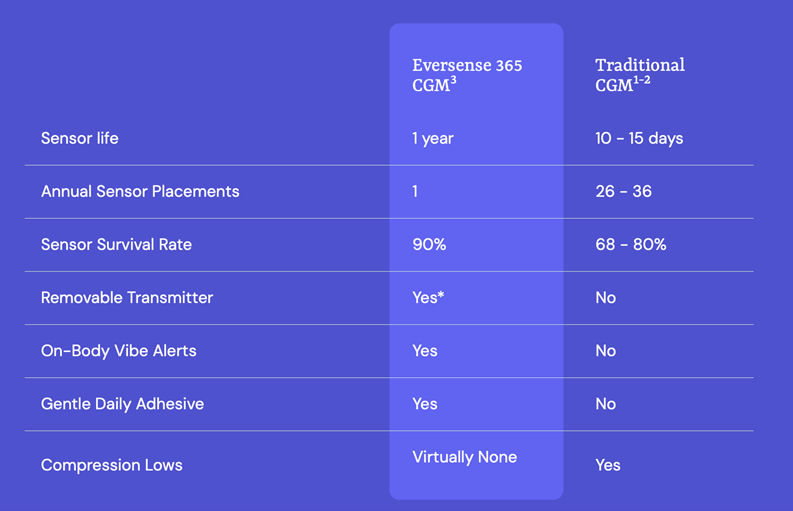This screenshot has width=793, height=511.
Task: Click the Removable Transmitter row label
Action: 127,297
